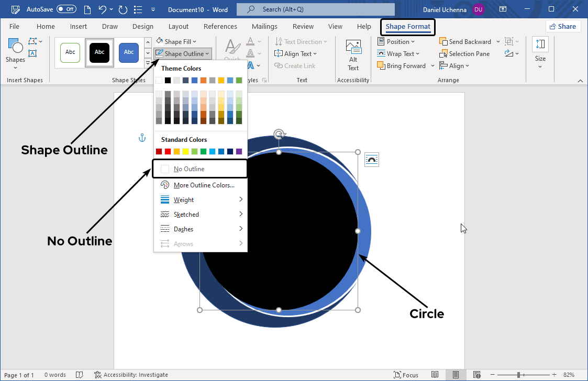Click the Alt Text icon
The image size is (588, 381).
pos(353,55)
